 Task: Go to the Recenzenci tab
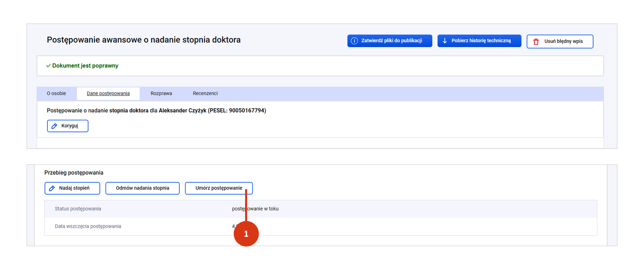point(205,94)
